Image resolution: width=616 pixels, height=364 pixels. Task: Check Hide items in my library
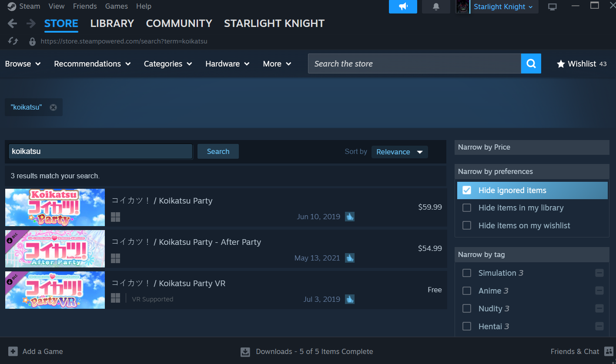467,208
